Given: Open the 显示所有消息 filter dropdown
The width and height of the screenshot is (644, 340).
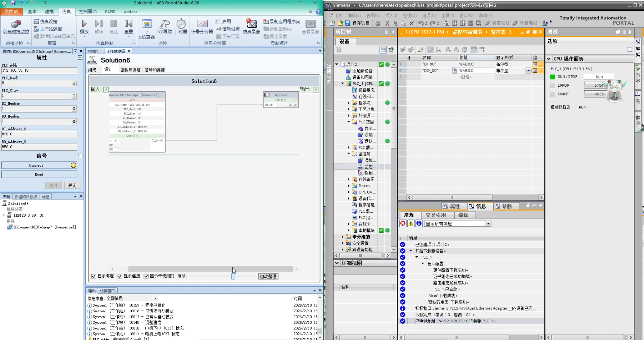Looking at the screenshot, I should (x=488, y=223).
